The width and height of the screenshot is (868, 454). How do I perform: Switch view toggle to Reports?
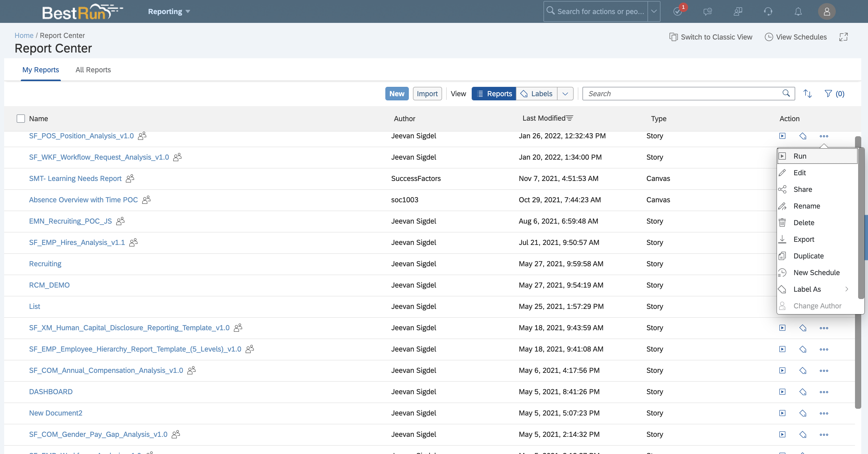click(494, 93)
